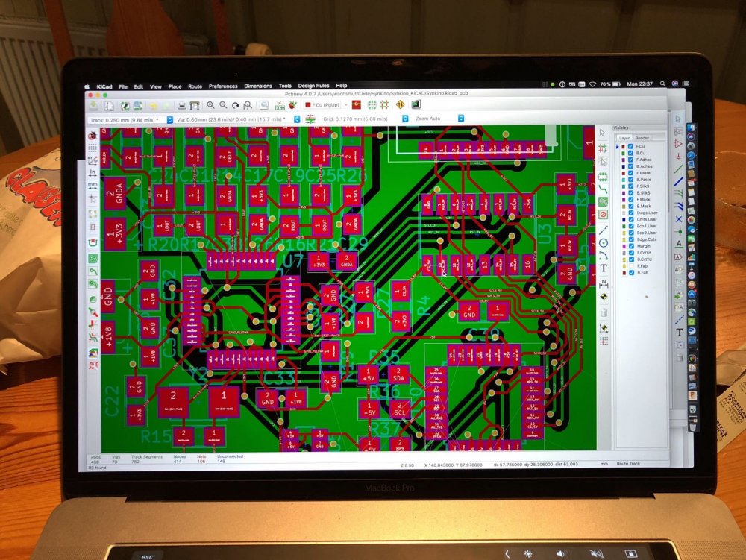746x560 pixels.
Task: Uncheck the F.Cu layer visibility checkbox
Action: 630,147
